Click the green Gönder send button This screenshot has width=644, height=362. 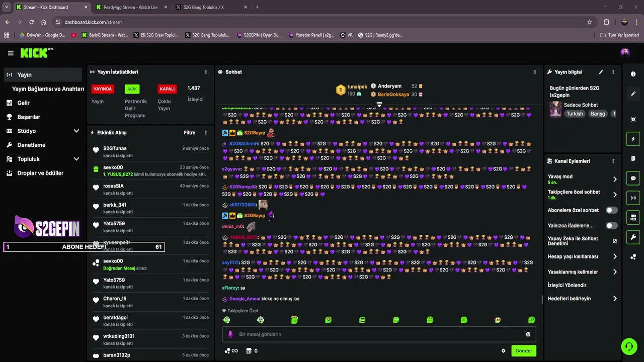523,351
